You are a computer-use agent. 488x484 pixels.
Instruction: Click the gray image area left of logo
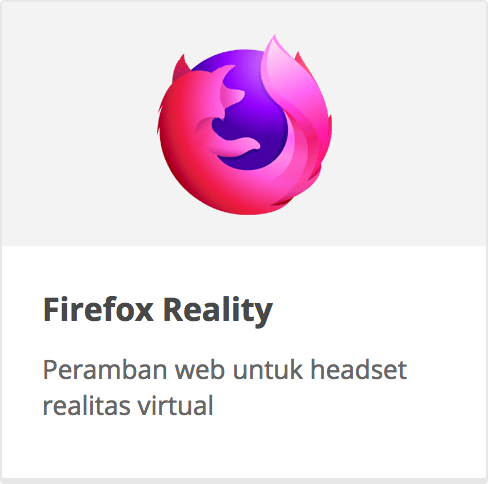(79, 124)
